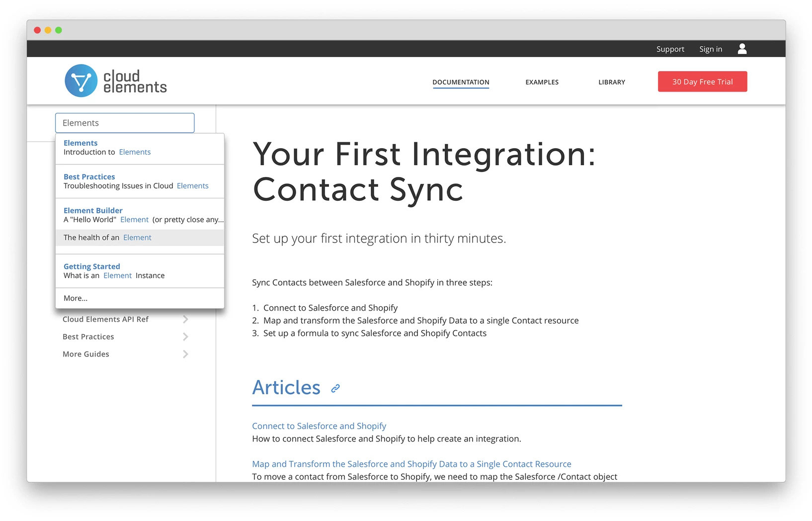
Task: Click the Best Practices category heading in results
Action: [89, 176]
